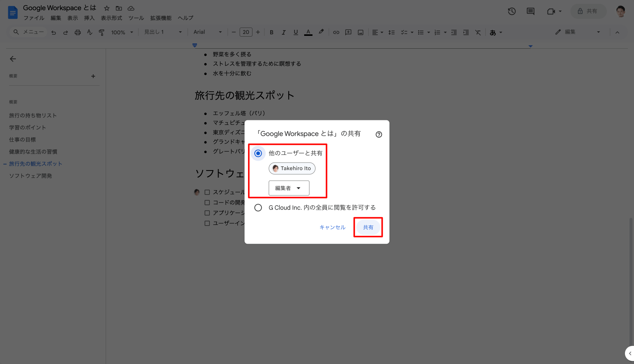This screenshot has height=364, width=634.
Task: Check the スケジュール checkbox
Action: click(207, 192)
